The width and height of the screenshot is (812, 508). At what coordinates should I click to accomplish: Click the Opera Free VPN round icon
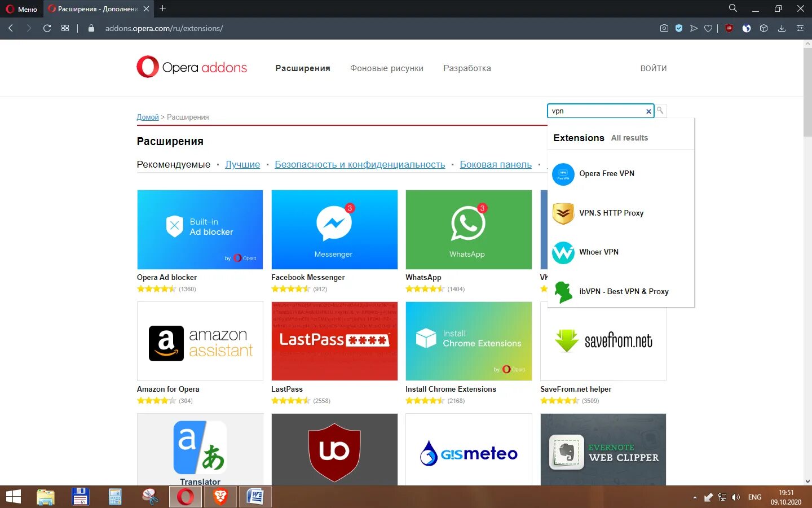(x=563, y=174)
